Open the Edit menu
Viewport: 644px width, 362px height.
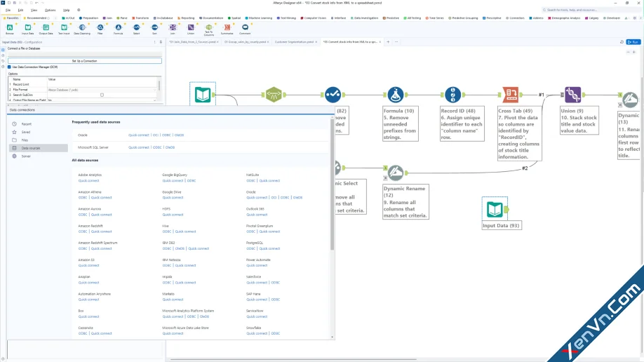click(20, 10)
